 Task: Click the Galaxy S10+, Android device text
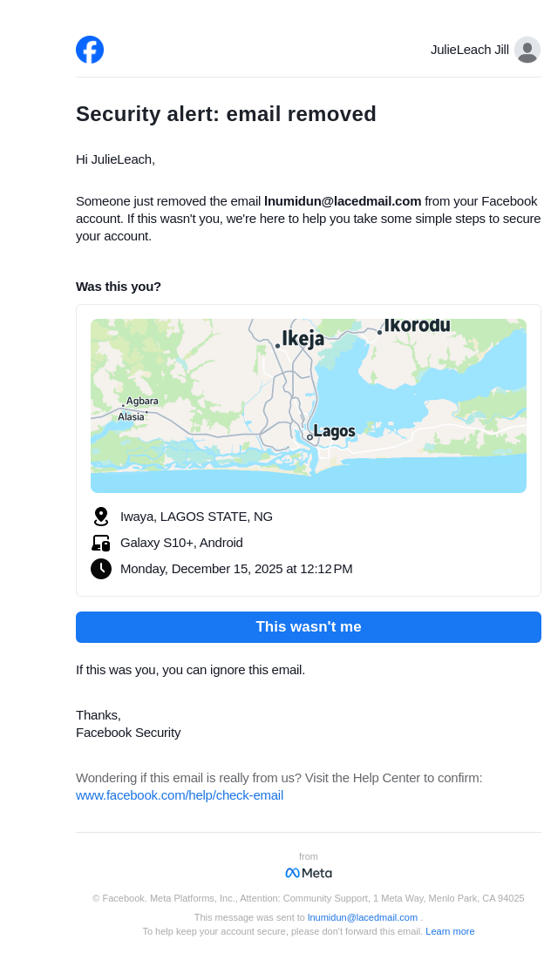pos(181,543)
